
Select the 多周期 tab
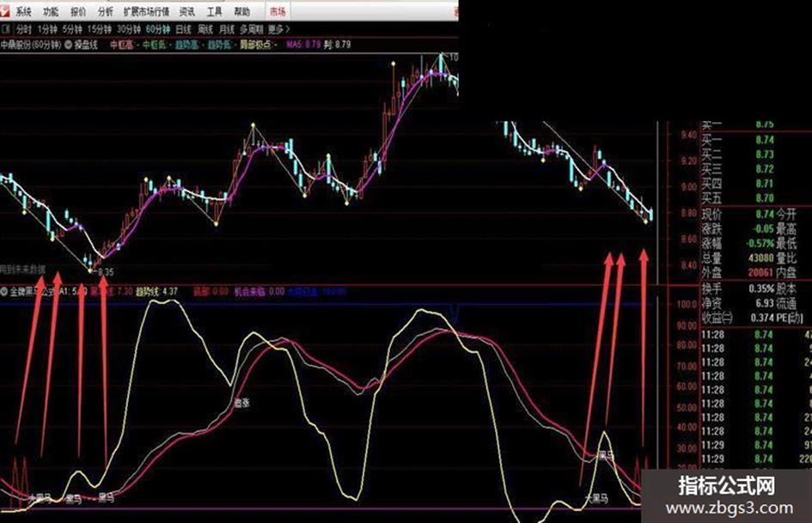coord(251,29)
